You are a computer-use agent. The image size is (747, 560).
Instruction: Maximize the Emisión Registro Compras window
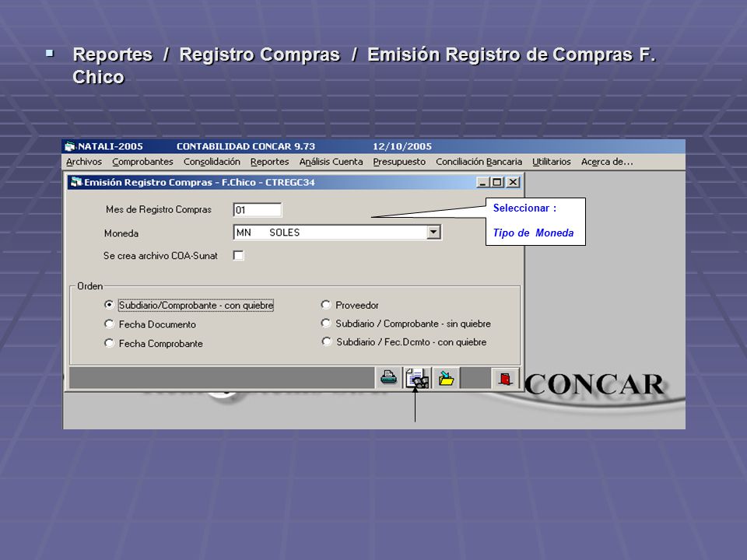point(497,182)
